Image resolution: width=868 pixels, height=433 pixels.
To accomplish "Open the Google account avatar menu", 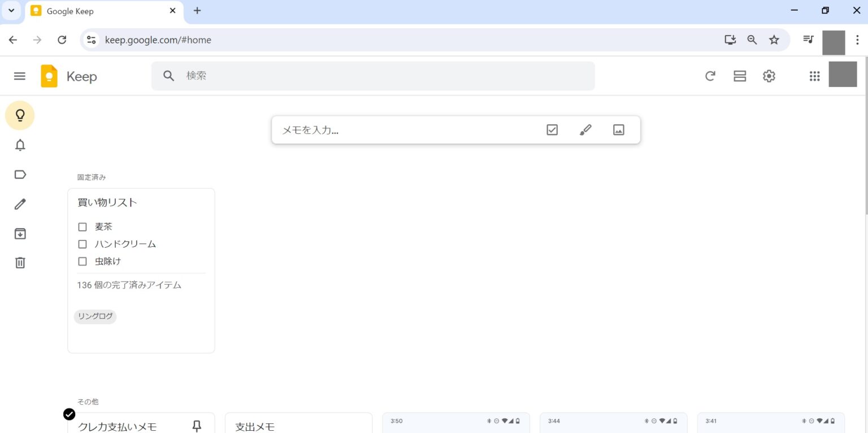I will 843,74.
